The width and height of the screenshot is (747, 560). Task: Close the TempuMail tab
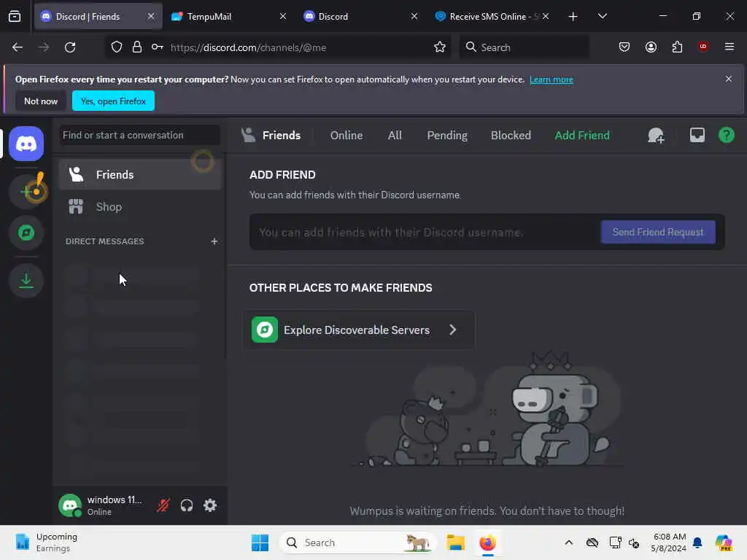(x=283, y=16)
